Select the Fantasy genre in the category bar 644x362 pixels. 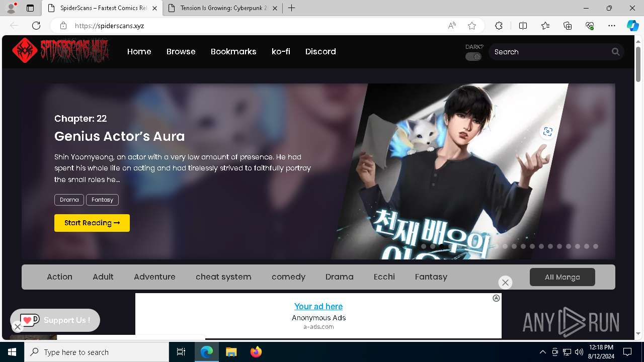[x=431, y=277]
